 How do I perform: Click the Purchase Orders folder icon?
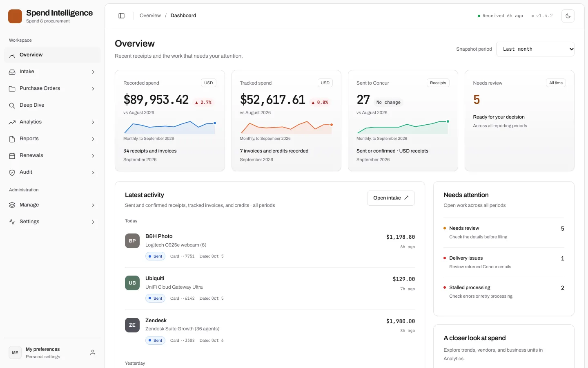coord(12,89)
